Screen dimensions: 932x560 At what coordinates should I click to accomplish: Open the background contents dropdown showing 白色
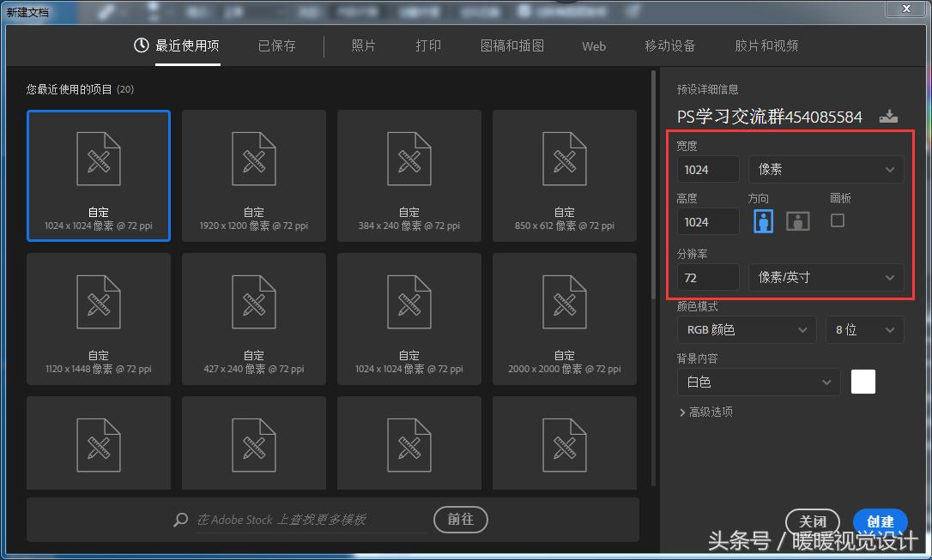[759, 382]
